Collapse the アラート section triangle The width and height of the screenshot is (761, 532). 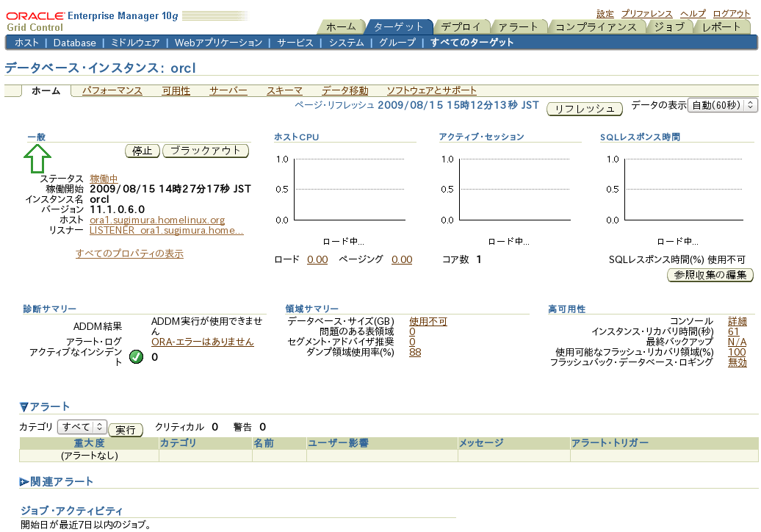tap(24, 407)
